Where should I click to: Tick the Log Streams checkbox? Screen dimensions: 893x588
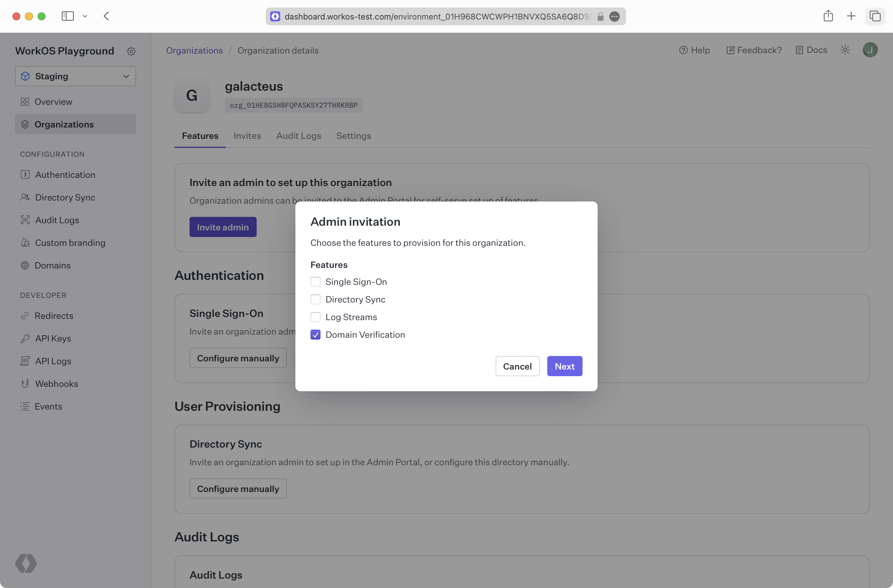coord(316,317)
